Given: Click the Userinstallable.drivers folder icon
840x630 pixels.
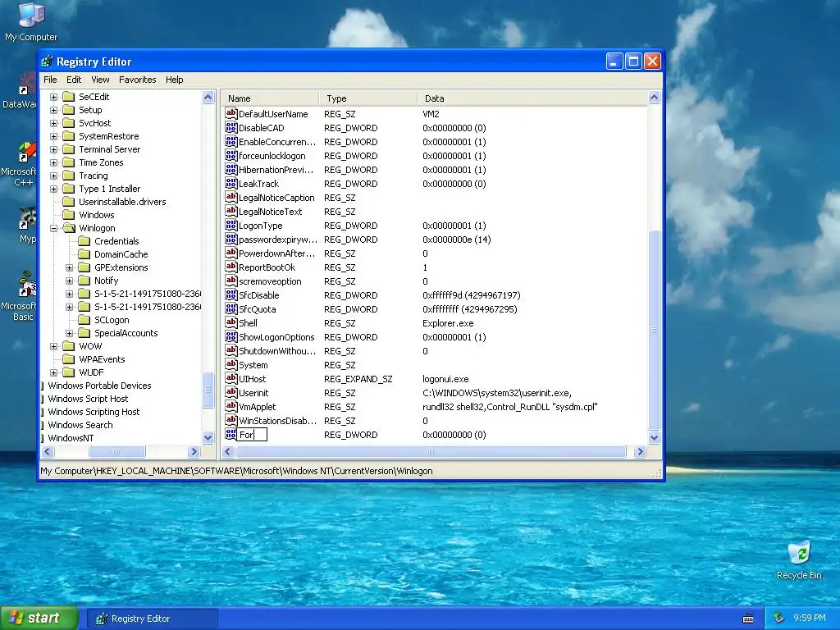Looking at the screenshot, I should (x=69, y=202).
